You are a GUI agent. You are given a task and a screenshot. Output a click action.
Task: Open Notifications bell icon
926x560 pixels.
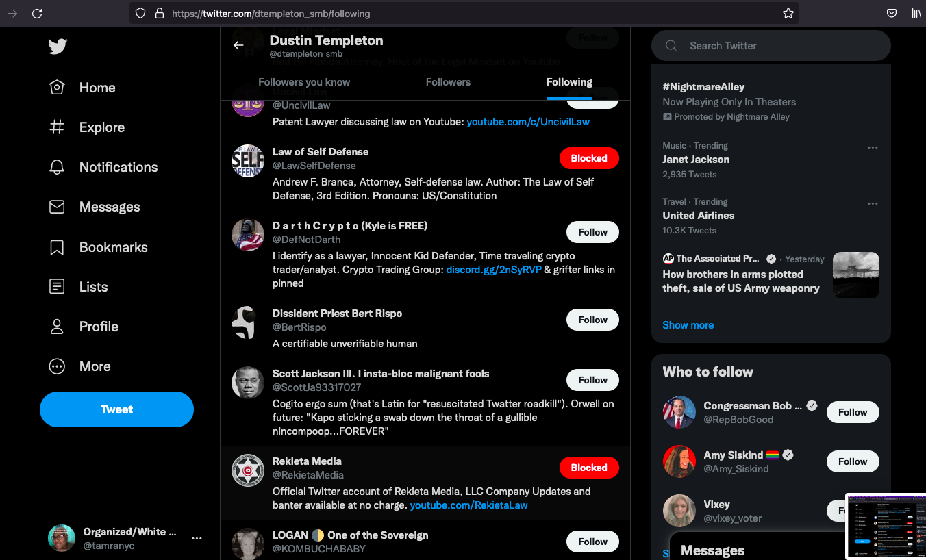pyautogui.click(x=57, y=167)
